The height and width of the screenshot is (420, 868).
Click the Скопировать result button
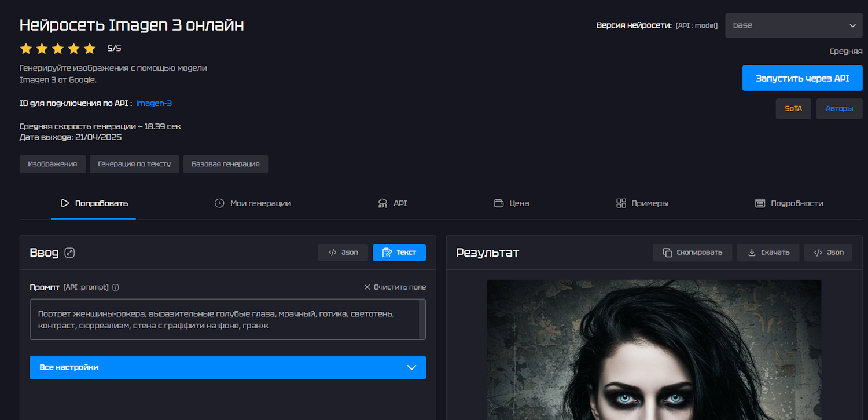pos(693,253)
